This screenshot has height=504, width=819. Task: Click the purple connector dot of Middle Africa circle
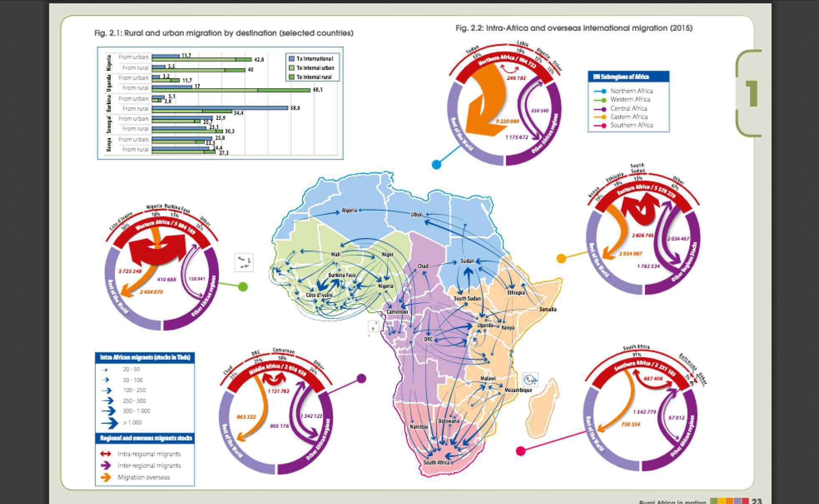pyautogui.click(x=361, y=379)
